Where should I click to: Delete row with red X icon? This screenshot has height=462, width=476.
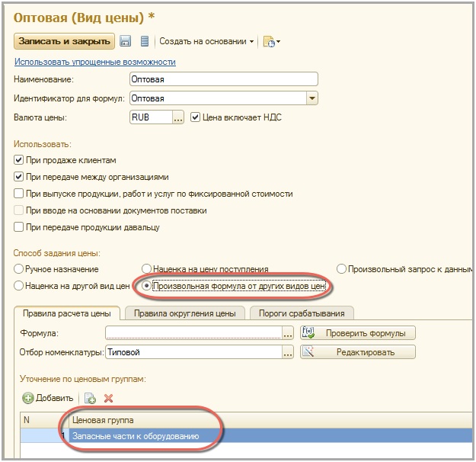(108, 398)
